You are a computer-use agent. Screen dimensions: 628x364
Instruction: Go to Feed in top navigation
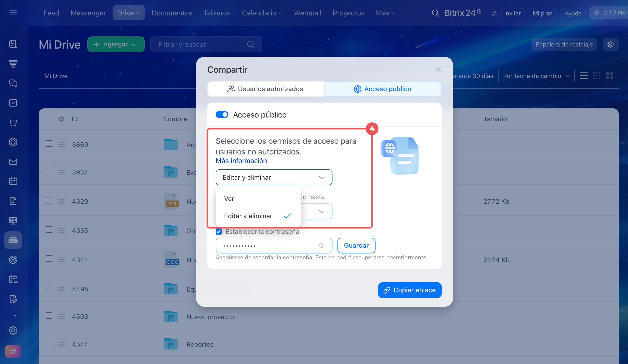pos(51,13)
